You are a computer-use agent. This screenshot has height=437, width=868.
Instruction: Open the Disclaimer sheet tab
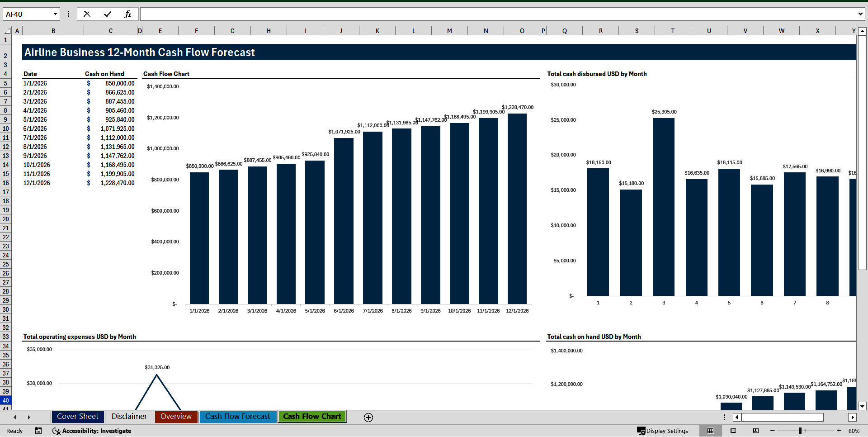coord(129,417)
